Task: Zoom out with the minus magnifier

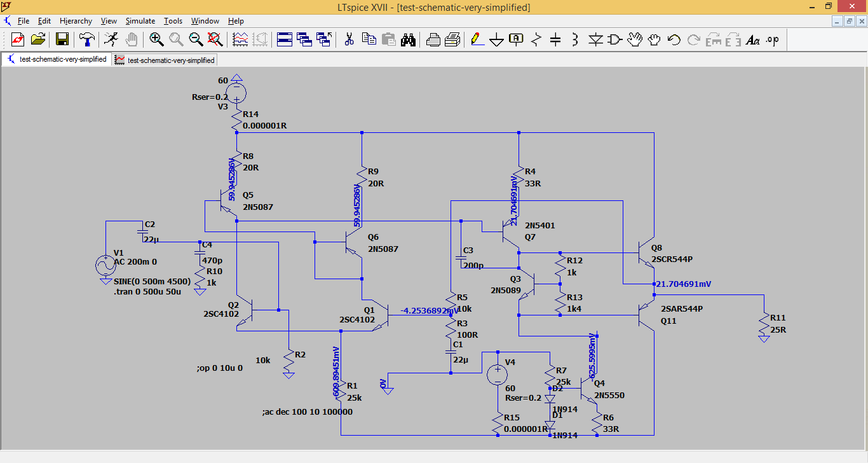Action: (196, 39)
